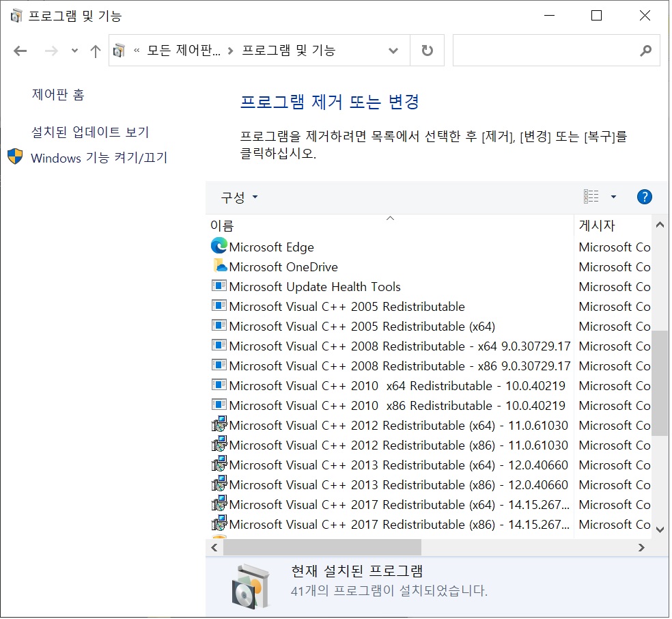Open help with the question mark

(x=645, y=197)
